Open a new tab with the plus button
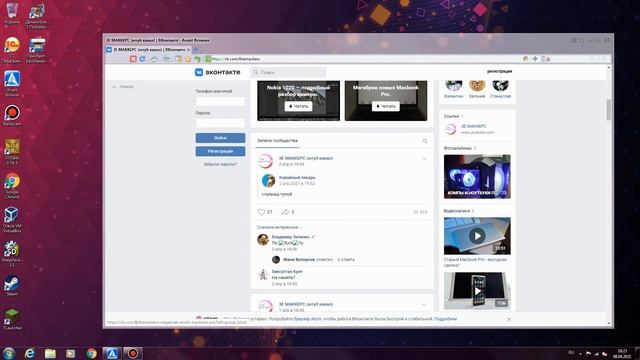The width and height of the screenshot is (640, 360). click(196, 49)
